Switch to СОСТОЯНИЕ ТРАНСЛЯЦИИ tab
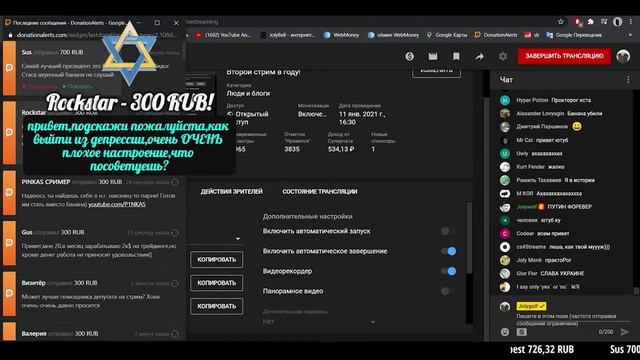640x360 pixels. [320, 191]
